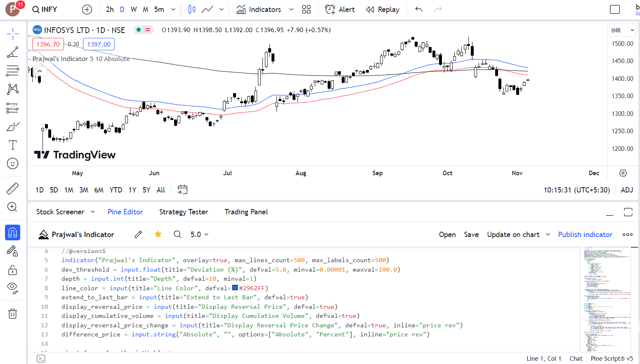Toggle magnet mode on the chart
This screenshot has height=364, width=640.
(13, 232)
